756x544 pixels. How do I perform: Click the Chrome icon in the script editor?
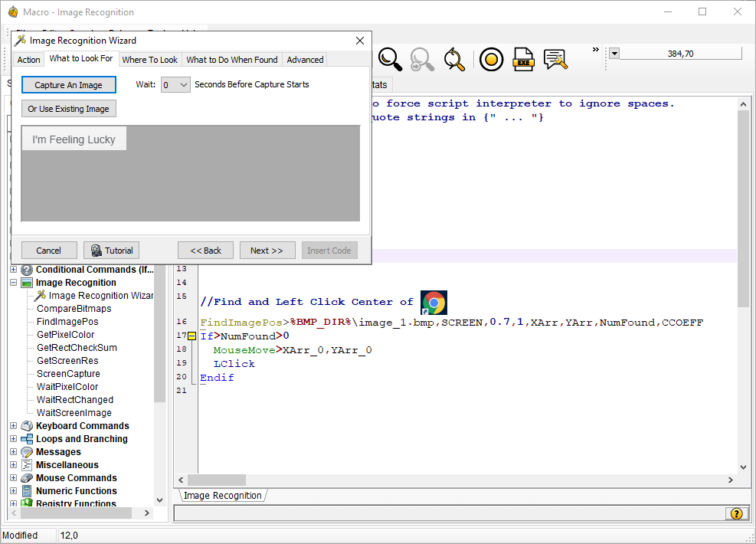point(434,302)
